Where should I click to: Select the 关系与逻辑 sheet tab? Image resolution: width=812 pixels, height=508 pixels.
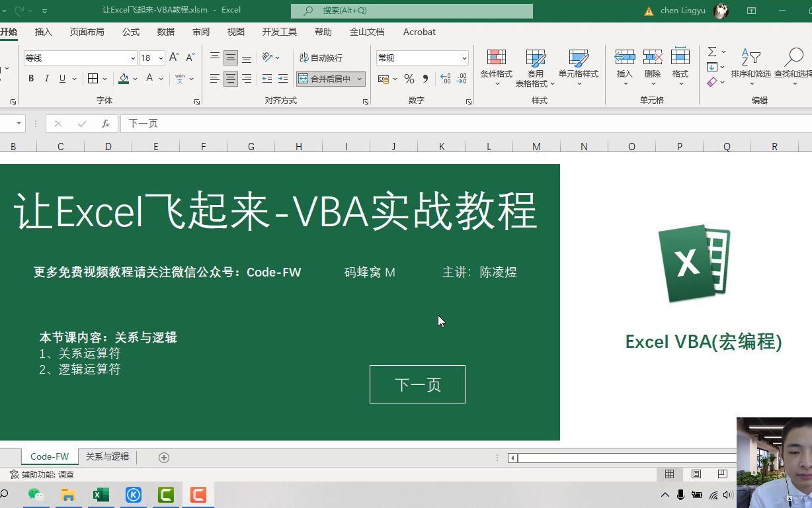pos(107,456)
